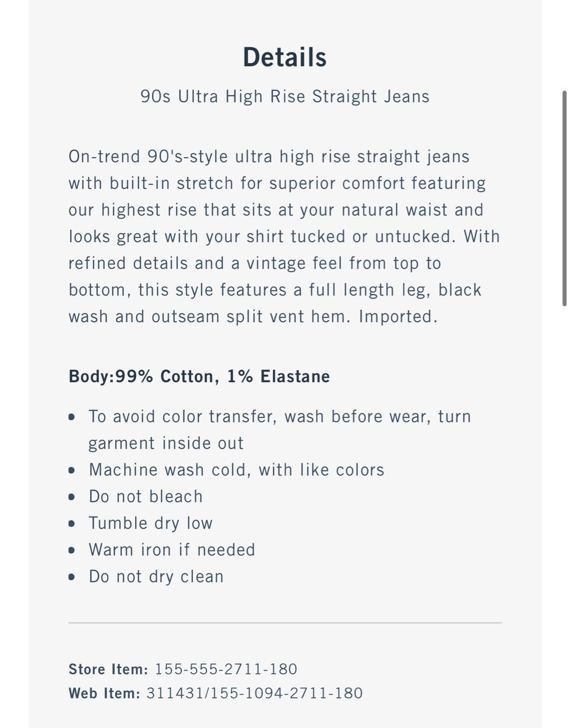Click the Store Item label
This screenshot has height=728, width=571.
(108, 669)
